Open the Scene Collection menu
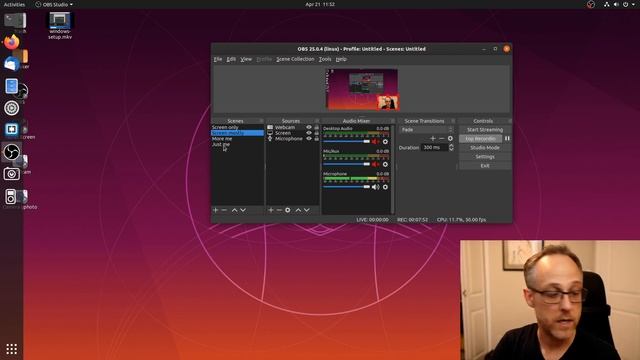 tap(295, 59)
